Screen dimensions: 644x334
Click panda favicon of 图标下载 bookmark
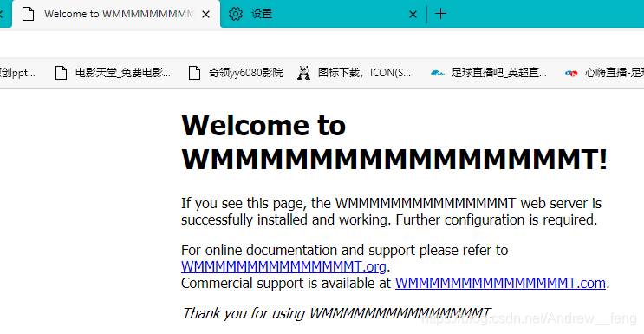(x=303, y=73)
